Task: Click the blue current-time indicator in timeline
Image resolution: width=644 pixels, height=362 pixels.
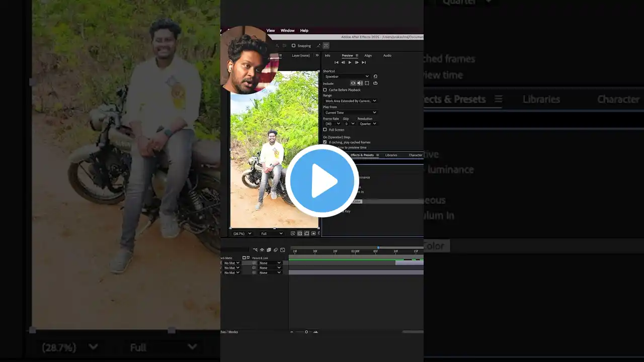Action: (378, 248)
